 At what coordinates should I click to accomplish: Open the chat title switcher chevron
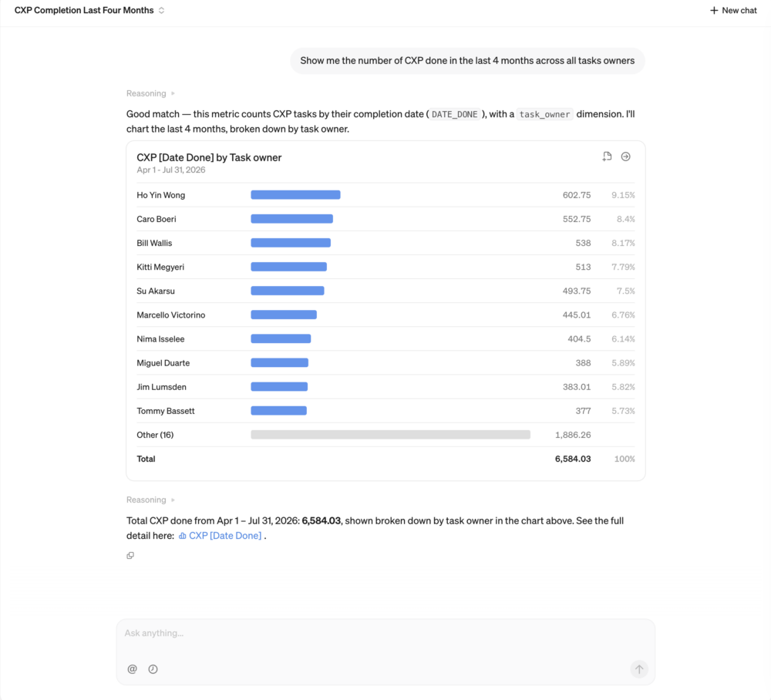pos(161,10)
